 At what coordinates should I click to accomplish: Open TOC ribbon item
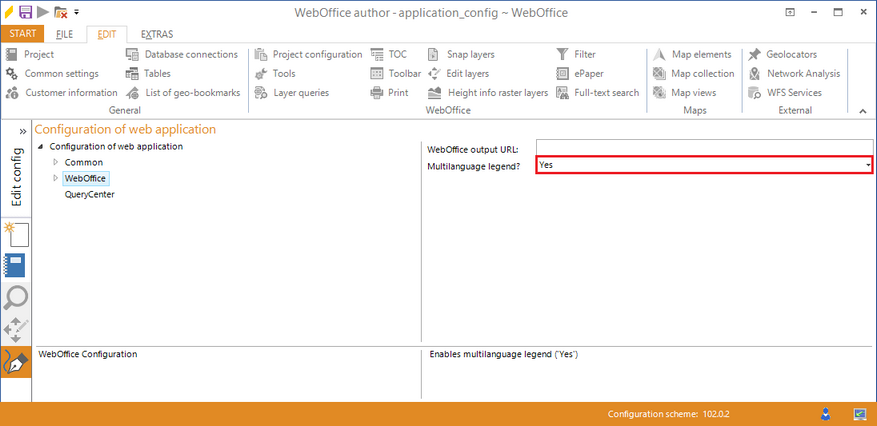[x=389, y=54]
